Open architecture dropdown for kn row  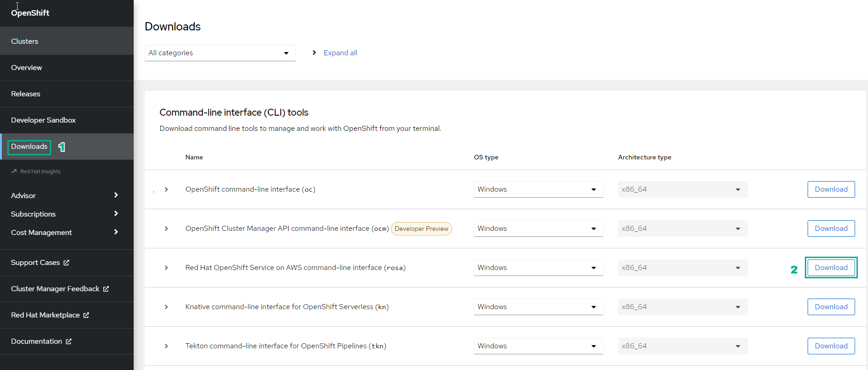coord(683,307)
